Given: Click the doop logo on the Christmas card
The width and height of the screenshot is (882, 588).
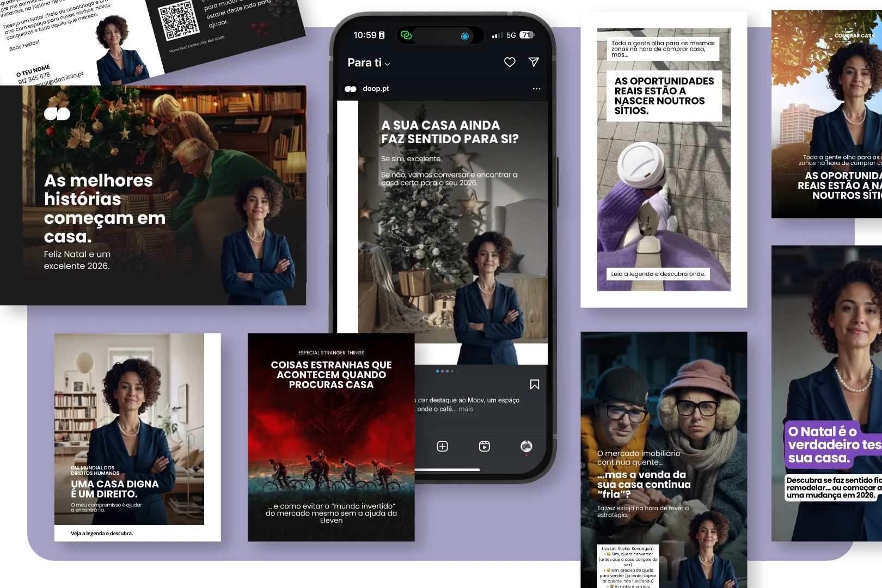Looking at the screenshot, I should 57,114.
